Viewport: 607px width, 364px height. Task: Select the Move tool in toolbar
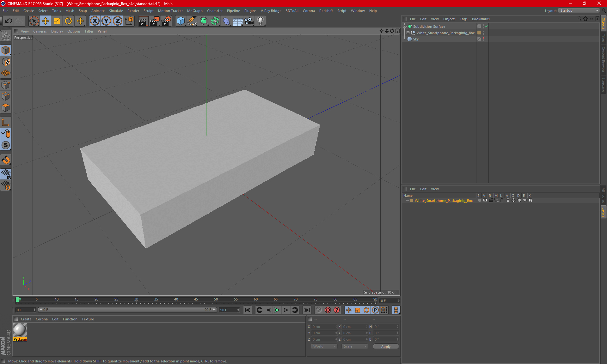(x=46, y=21)
